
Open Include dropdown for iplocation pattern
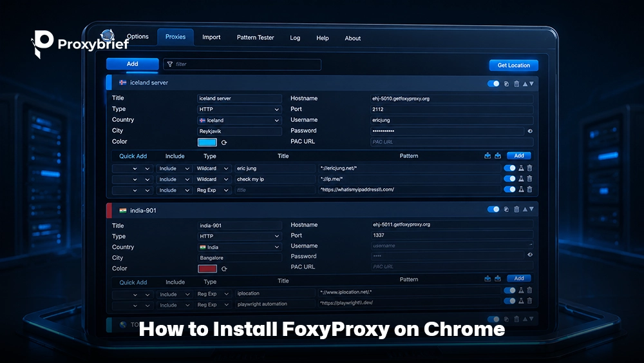174,295
